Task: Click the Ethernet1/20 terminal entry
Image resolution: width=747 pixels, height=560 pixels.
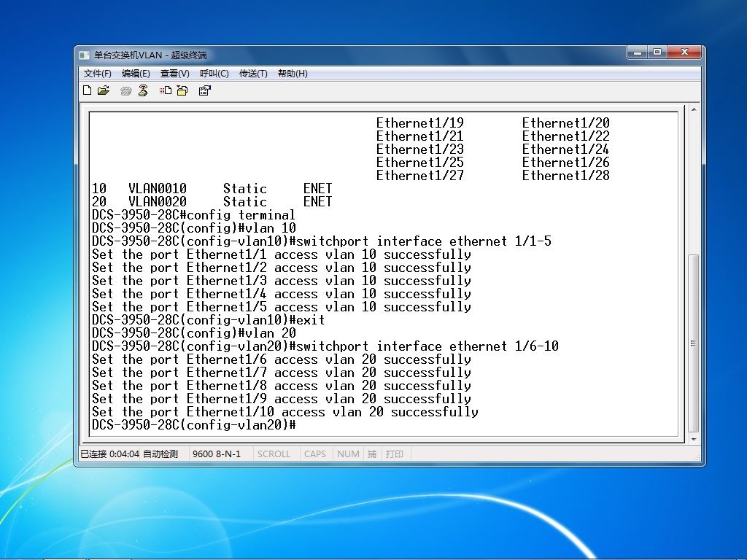Action: click(565, 123)
